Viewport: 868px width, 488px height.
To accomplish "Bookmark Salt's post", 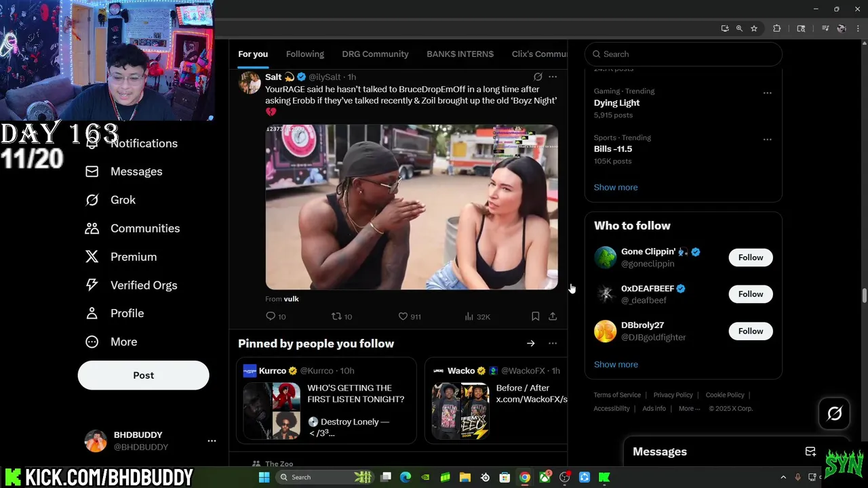I will [535, 317].
